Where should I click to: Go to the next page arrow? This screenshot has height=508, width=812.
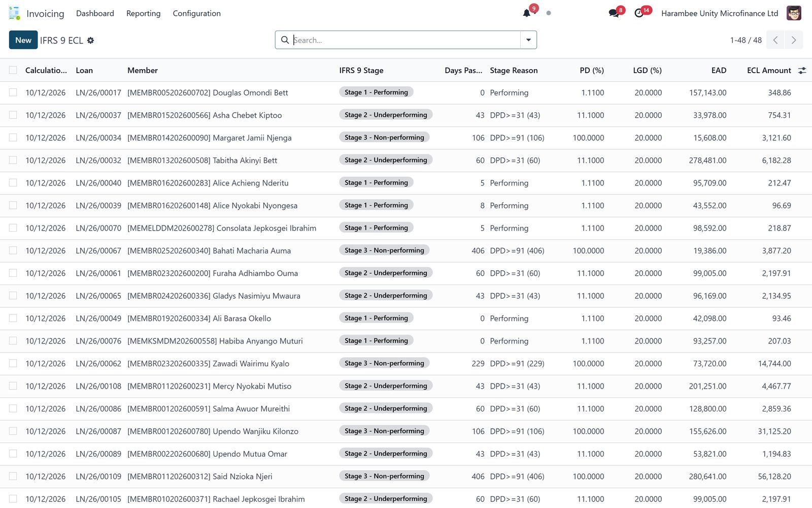tap(794, 40)
